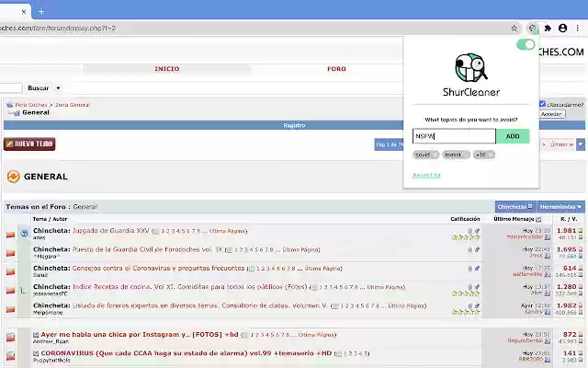Open author profile Andrew_Ryan
588x368 pixels.
click(x=51, y=341)
